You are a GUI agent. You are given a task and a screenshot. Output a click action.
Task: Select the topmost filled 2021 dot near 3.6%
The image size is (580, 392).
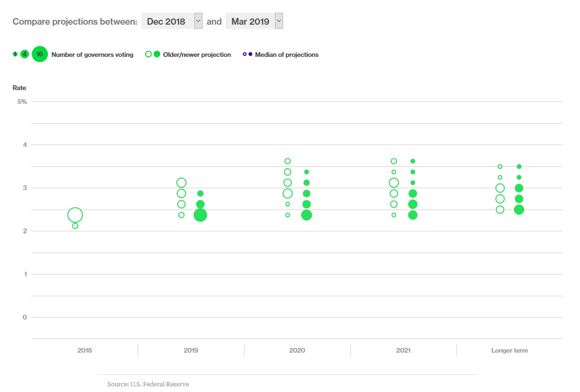(413, 161)
